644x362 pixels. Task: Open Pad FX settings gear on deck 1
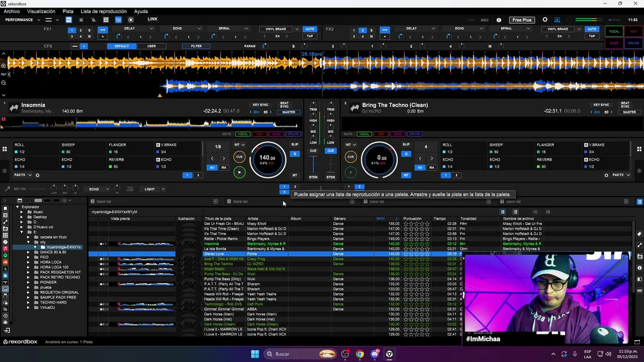pos(37,175)
